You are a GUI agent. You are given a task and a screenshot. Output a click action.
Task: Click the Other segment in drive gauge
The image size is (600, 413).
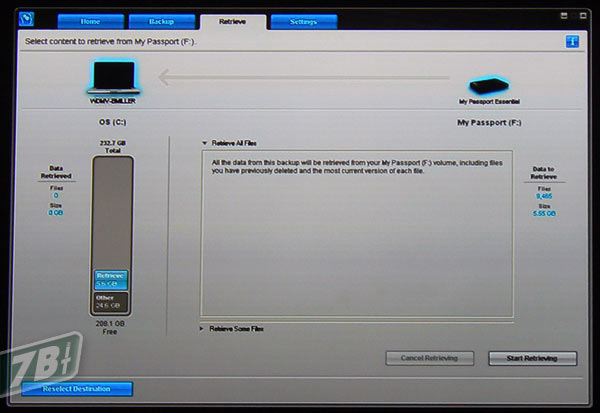112,301
